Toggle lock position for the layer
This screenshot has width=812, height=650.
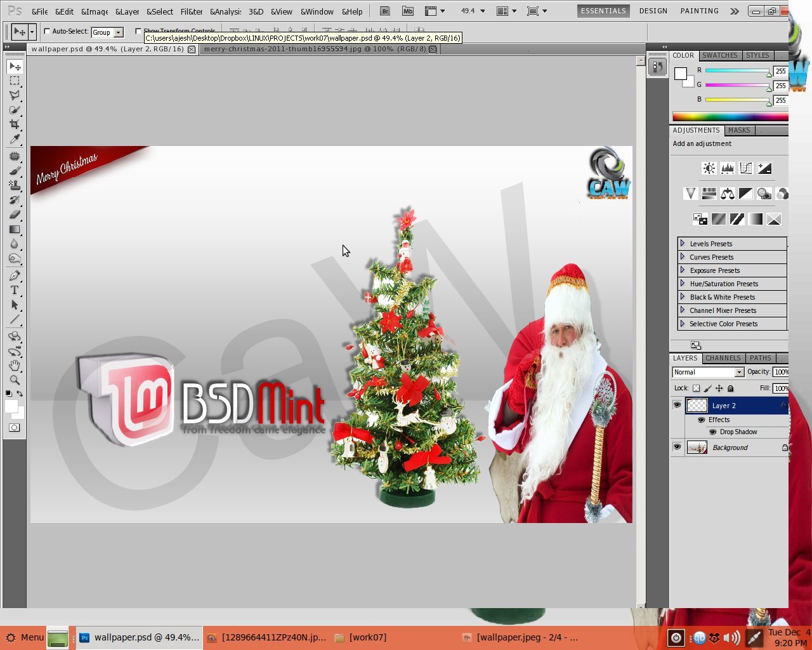click(719, 388)
